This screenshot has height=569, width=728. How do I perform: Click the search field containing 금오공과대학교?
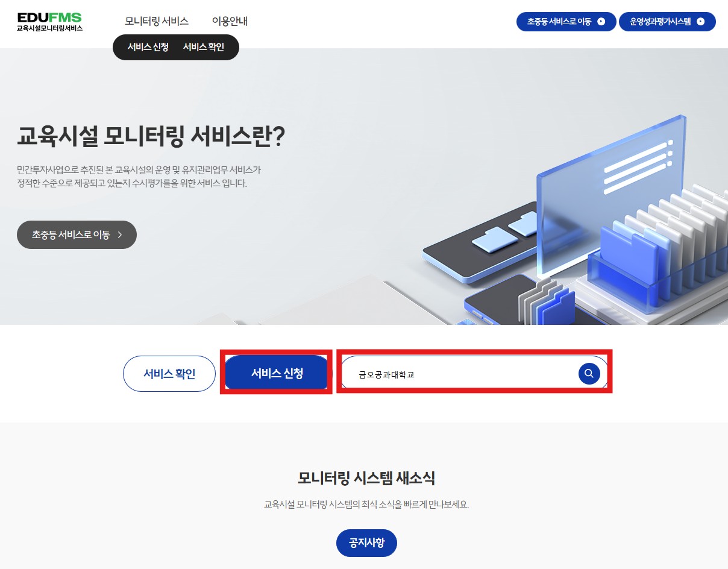point(474,374)
